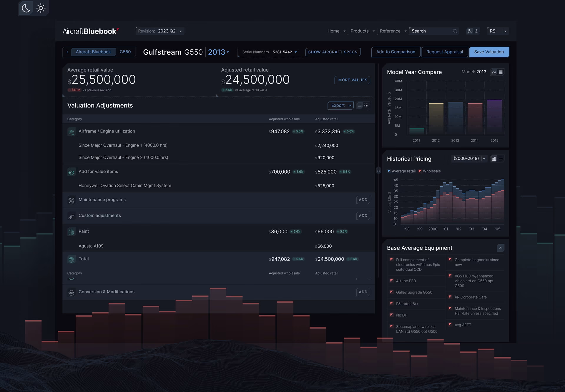Add a Conversion & Modifications entry
Screen dimensions: 565x392
(363, 292)
